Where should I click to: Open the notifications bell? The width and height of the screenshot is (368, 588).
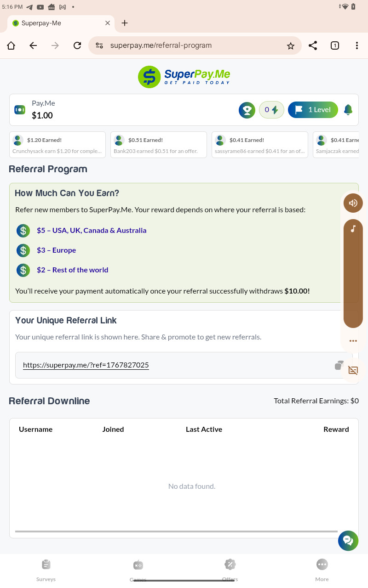point(348,110)
